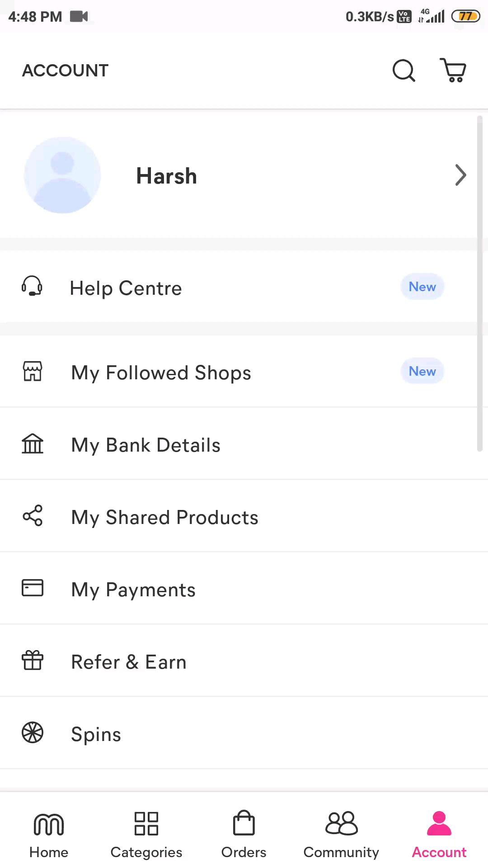
Task: Open My Bank Details
Action: coord(244,443)
